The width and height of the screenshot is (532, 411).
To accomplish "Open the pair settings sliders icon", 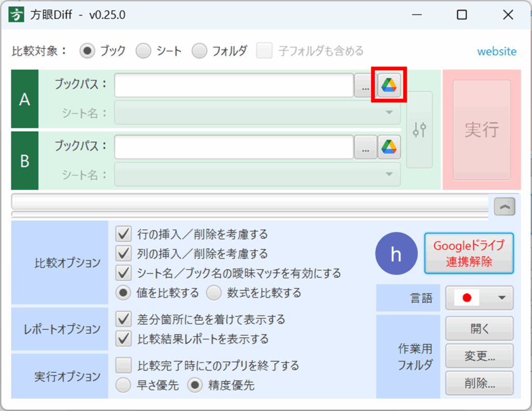I will pyautogui.click(x=419, y=130).
